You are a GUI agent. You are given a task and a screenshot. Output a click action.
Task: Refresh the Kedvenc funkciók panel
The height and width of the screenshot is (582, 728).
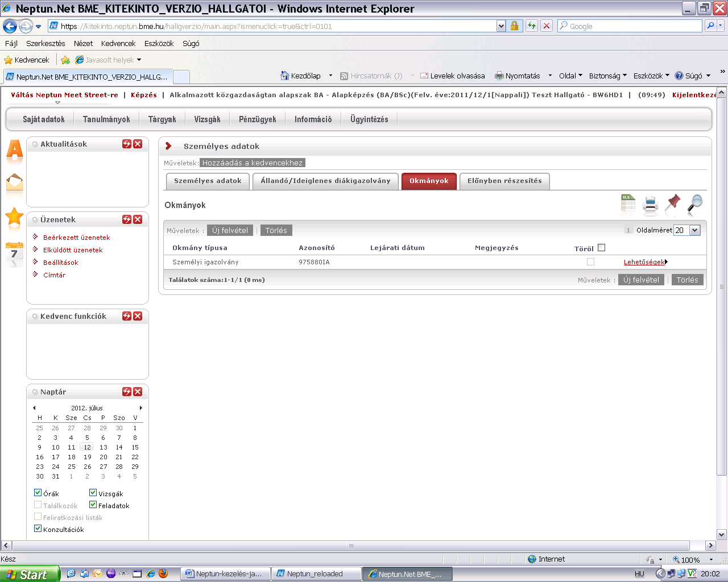pyautogui.click(x=127, y=316)
